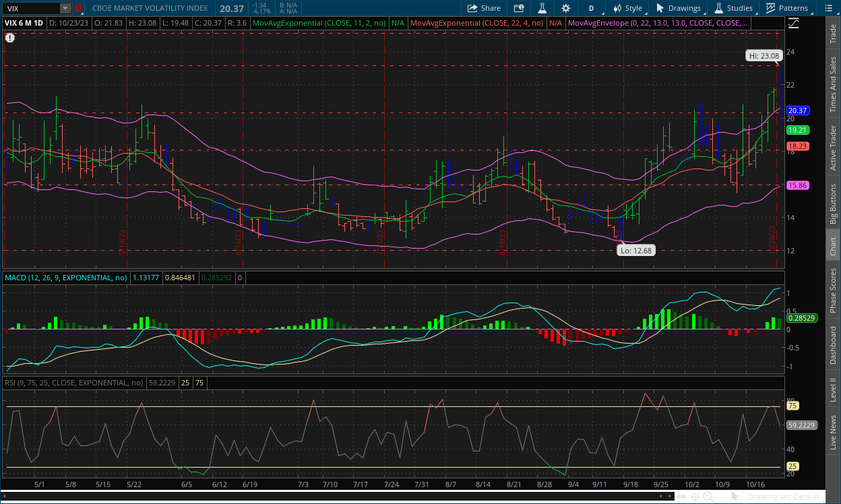Click the horizontal expand/compress chart icon
841x504 pixels.
point(682,497)
